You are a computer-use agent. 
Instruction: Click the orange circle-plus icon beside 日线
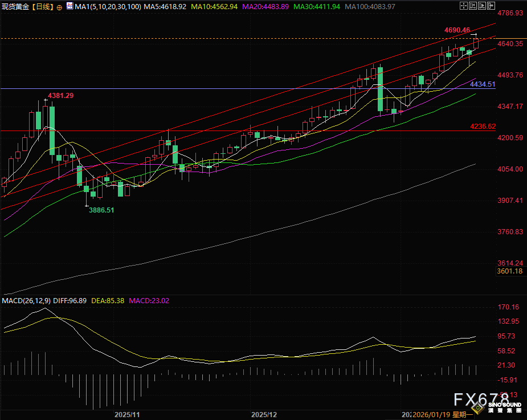click(x=59, y=7)
